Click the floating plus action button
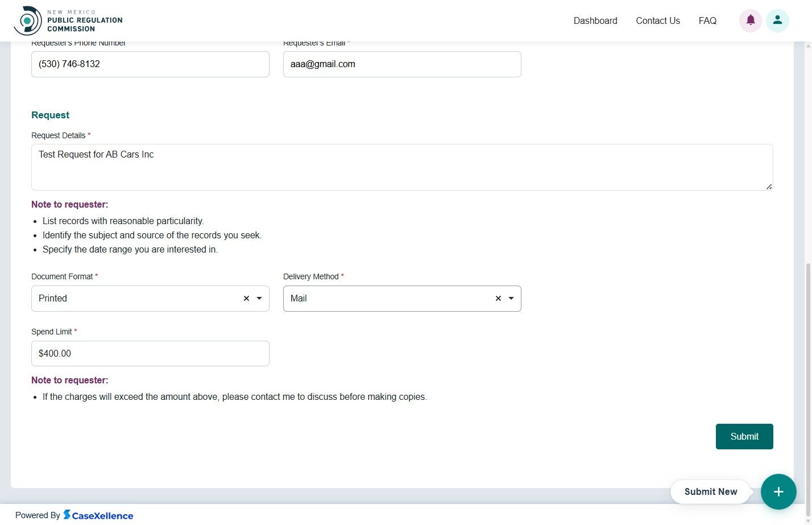 [778, 491]
